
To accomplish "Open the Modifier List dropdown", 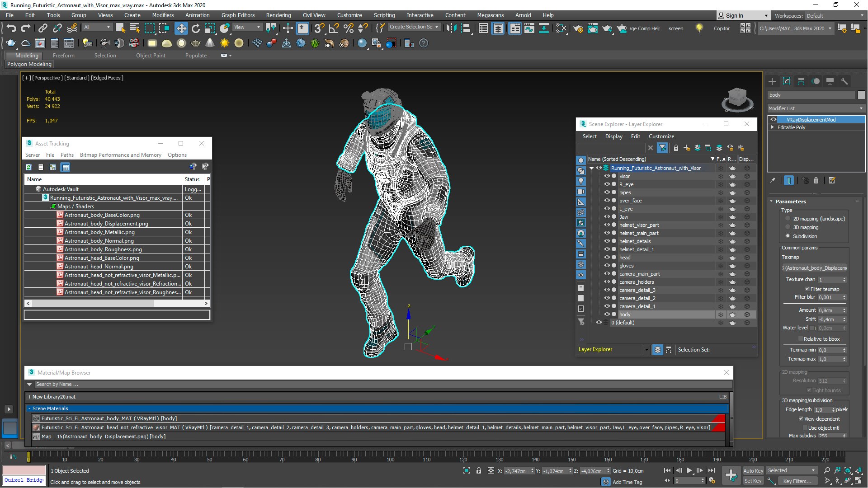I will 816,108.
